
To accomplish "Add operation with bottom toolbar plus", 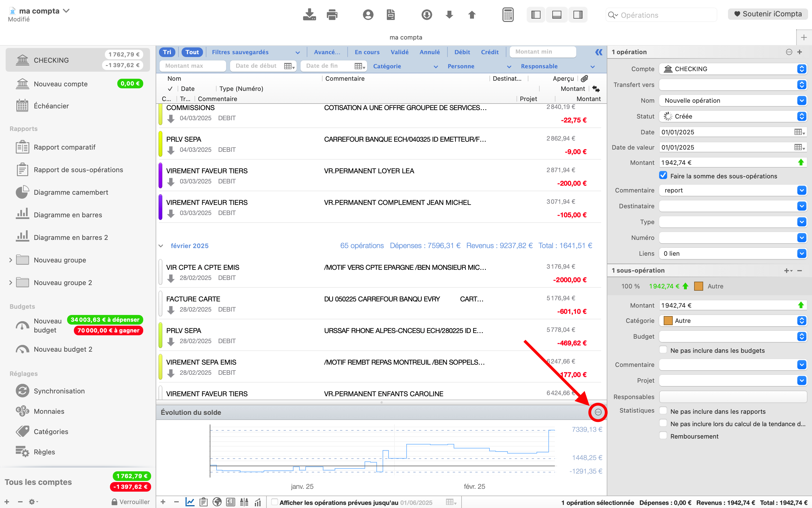I will click(x=163, y=502).
